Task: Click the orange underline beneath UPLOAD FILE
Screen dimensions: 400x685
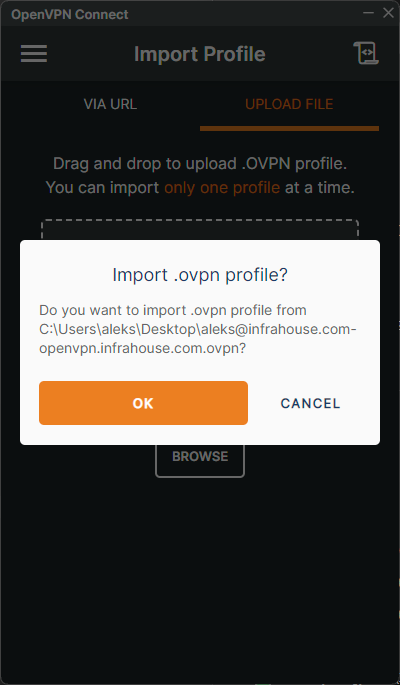Action: coord(289,128)
